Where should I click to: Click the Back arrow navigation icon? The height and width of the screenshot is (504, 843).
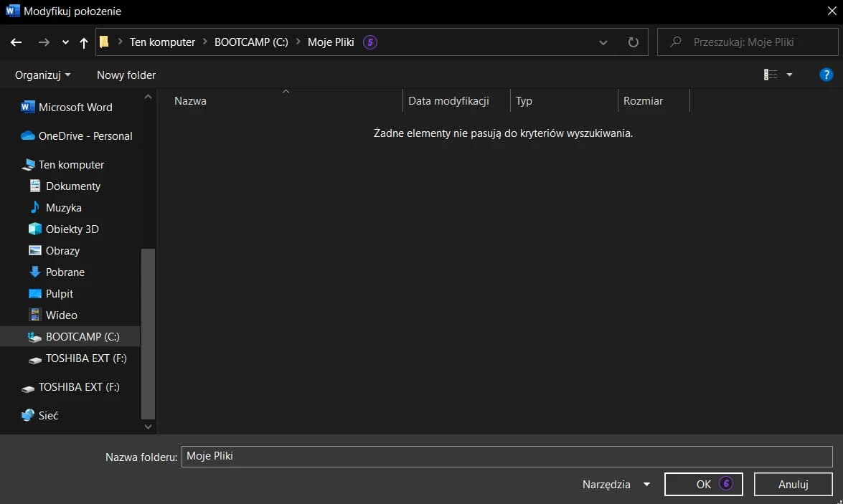(16, 42)
